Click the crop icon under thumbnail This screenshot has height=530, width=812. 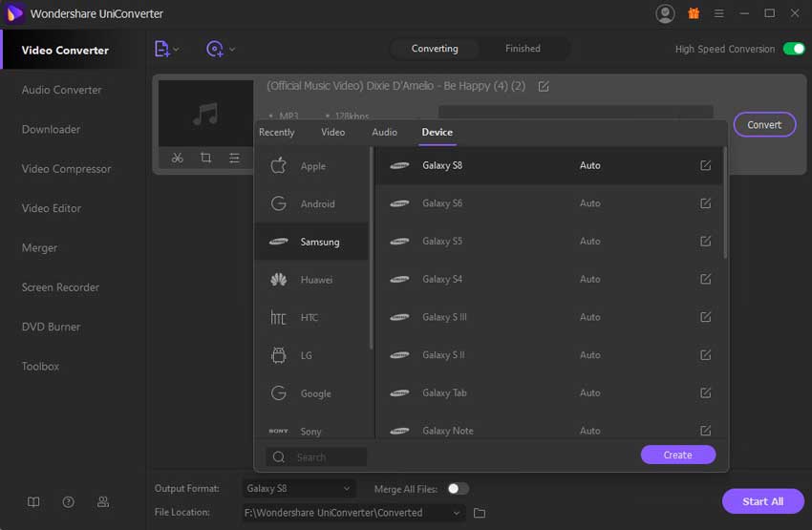pyautogui.click(x=205, y=159)
